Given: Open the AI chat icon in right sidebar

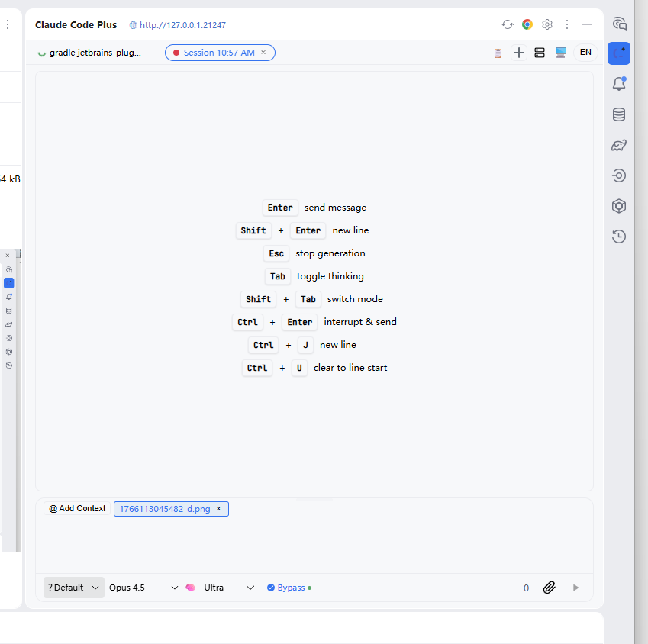Looking at the screenshot, I should point(619,24).
